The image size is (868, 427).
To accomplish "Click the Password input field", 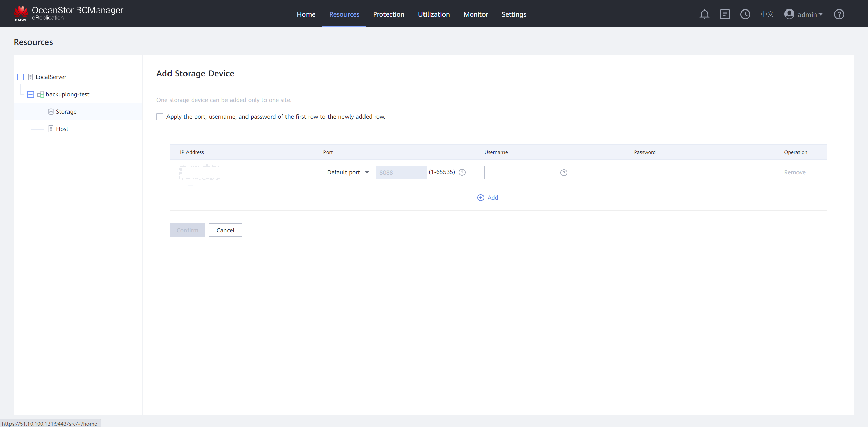I will (670, 172).
